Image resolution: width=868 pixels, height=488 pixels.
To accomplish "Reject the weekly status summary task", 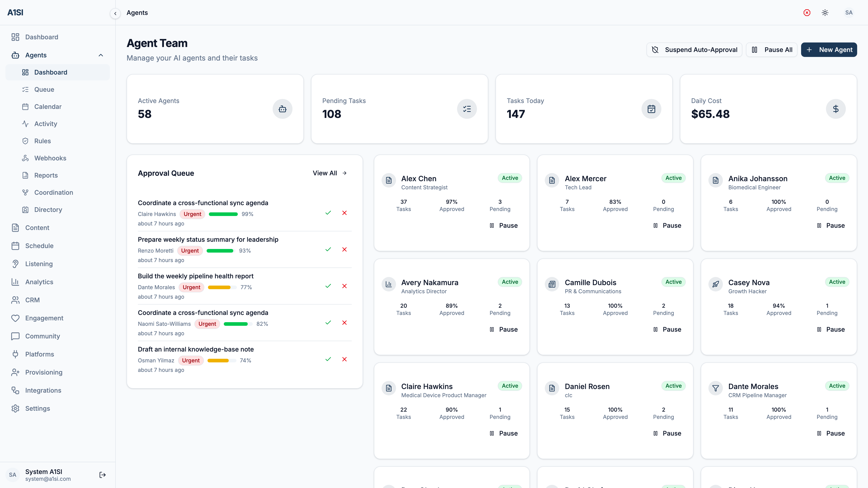I will (x=344, y=250).
